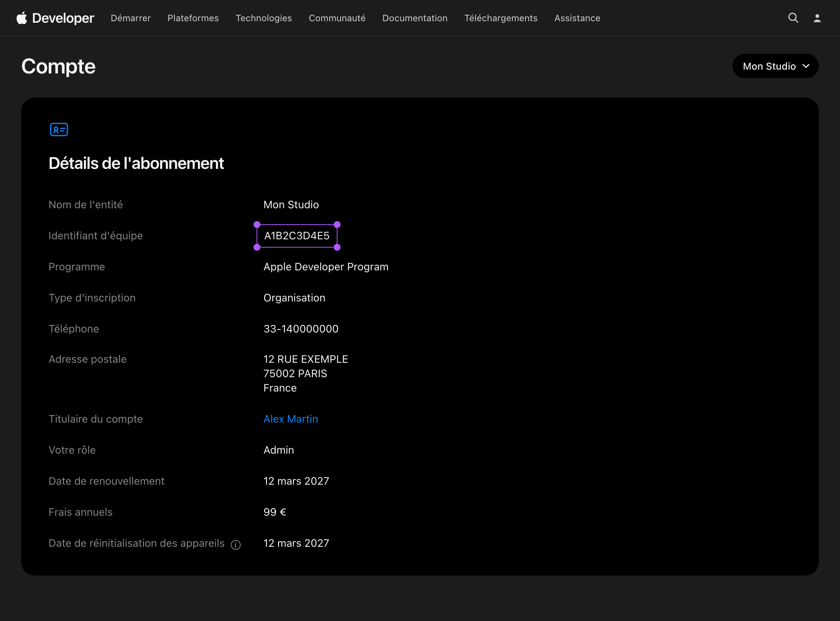This screenshot has height=621, width=840.
Task: Click the membership ID card icon
Action: (x=59, y=130)
